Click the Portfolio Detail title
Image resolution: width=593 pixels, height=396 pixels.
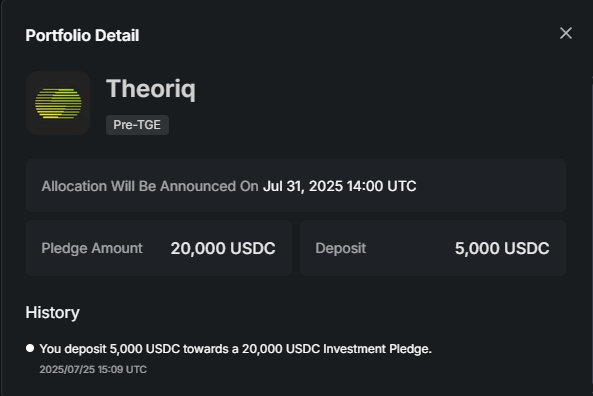(x=82, y=36)
